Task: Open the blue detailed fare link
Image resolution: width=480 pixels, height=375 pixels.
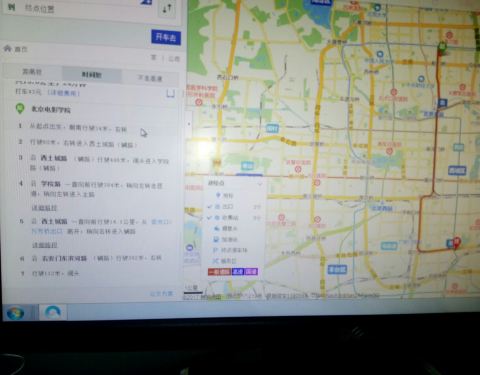Action: [x=64, y=93]
